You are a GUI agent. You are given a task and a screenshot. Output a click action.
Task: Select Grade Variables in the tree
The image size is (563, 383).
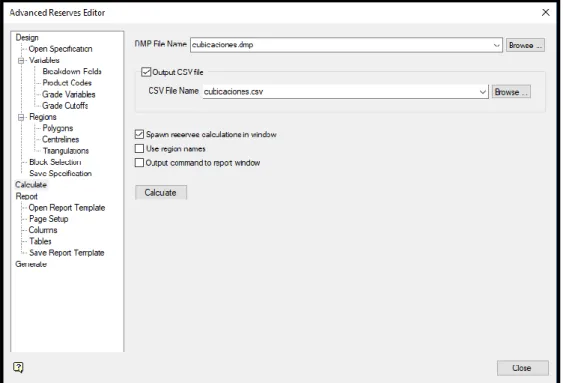69,94
